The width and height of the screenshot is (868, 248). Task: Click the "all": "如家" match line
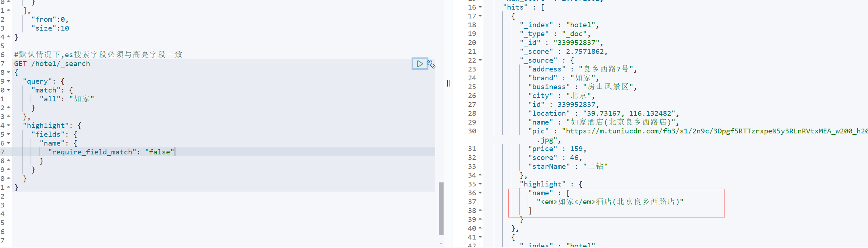(x=67, y=99)
